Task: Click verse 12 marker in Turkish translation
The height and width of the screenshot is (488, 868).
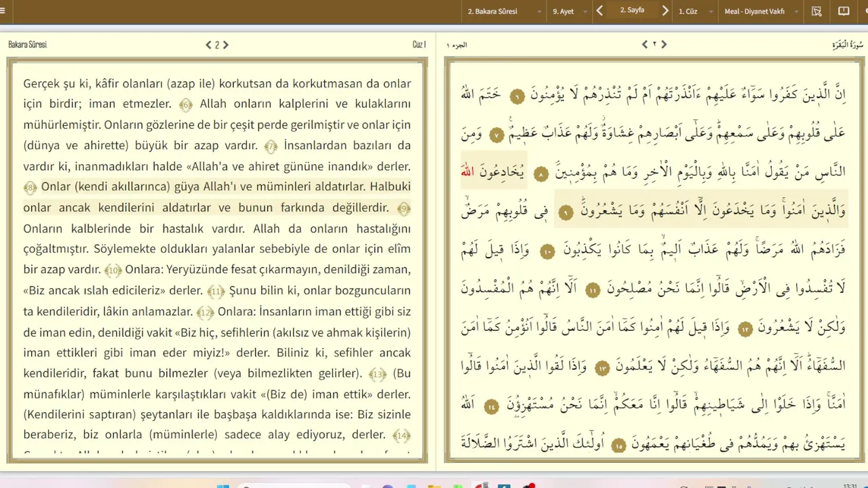Action: [x=205, y=312]
